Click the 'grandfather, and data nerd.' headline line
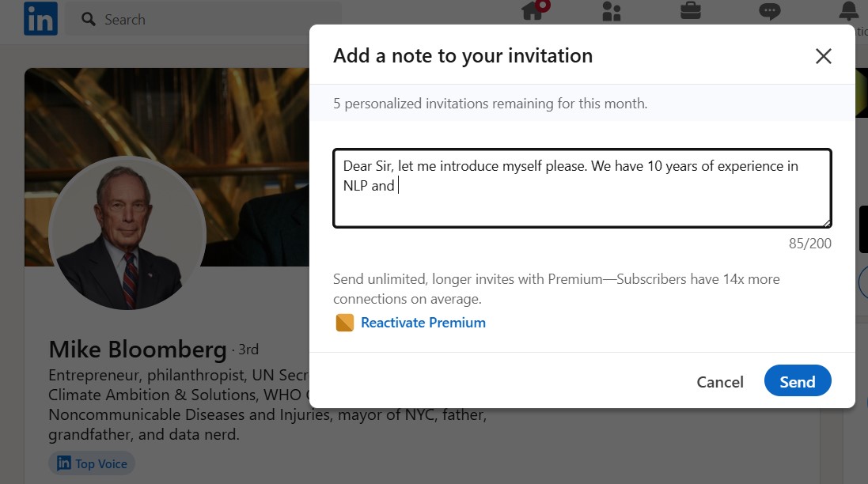Image resolution: width=868 pixels, height=484 pixels. click(144, 435)
